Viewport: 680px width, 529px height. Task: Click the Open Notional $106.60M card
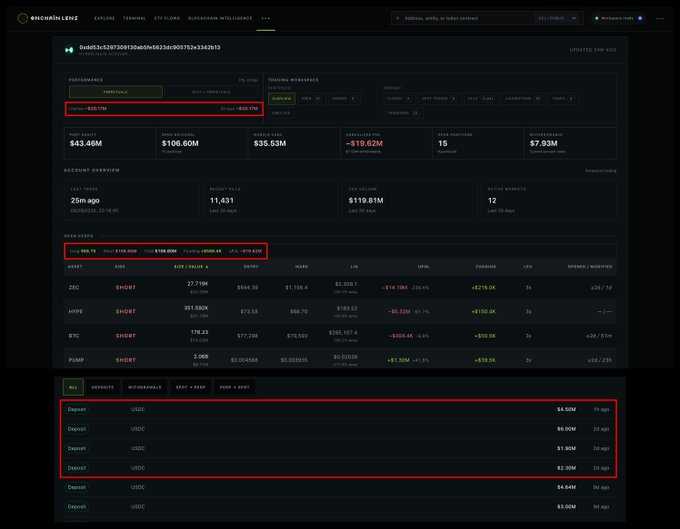[202, 144]
